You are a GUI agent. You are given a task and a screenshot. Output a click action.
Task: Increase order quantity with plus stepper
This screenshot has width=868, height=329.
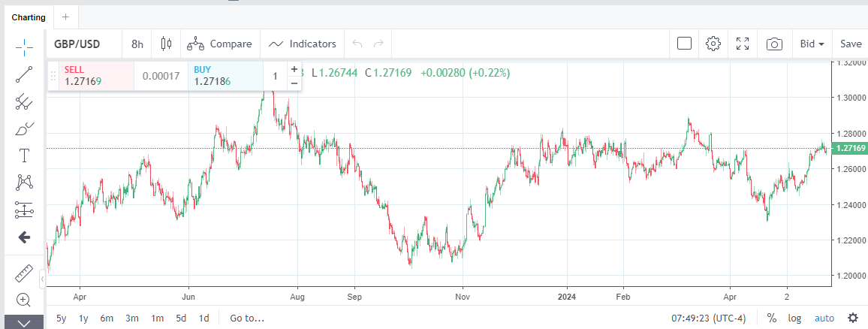(294, 69)
